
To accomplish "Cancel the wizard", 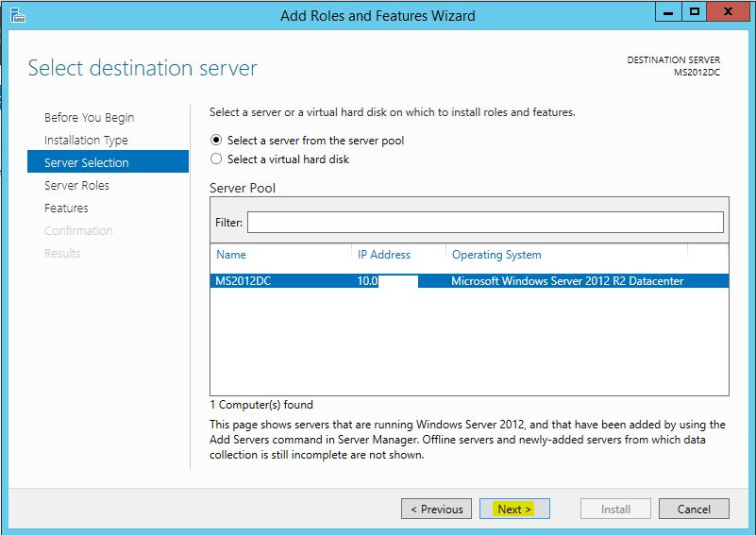I will click(x=694, y=509).
